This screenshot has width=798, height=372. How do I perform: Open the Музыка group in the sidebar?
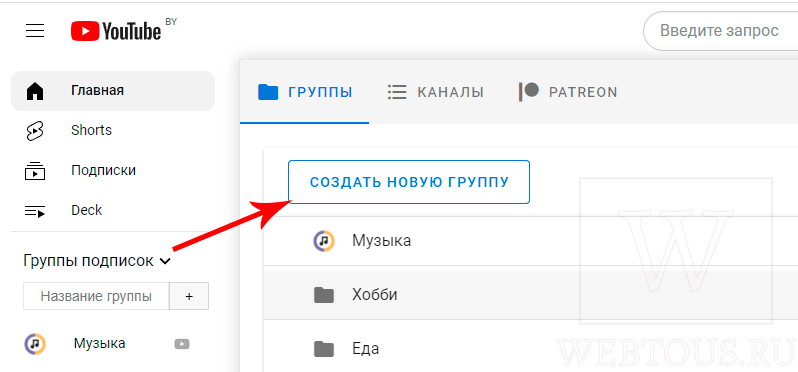tap(113, 344)
